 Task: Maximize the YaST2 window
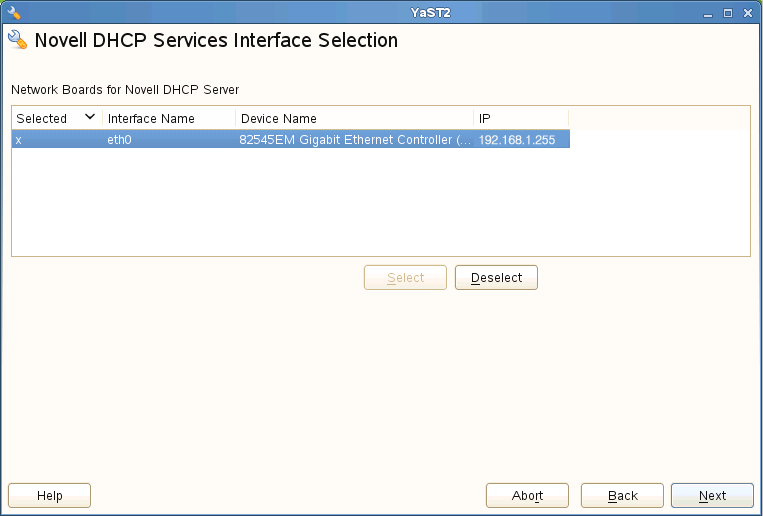(x=728, y=13)
